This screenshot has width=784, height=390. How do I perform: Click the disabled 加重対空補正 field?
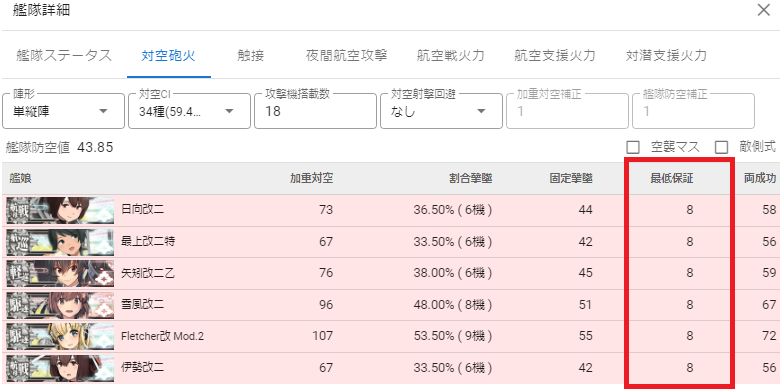pyautogui.click(x=568, y=111)
